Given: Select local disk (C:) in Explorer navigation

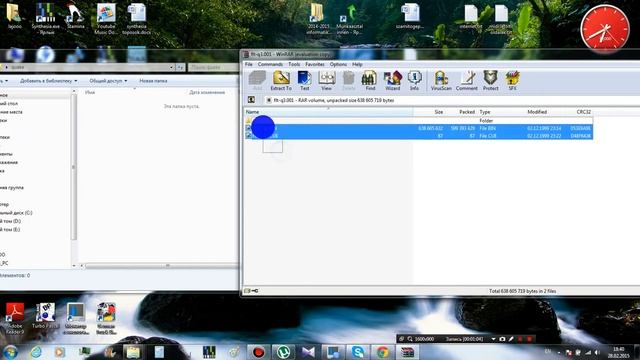Looking at the screenshot, I should (16, 213).
